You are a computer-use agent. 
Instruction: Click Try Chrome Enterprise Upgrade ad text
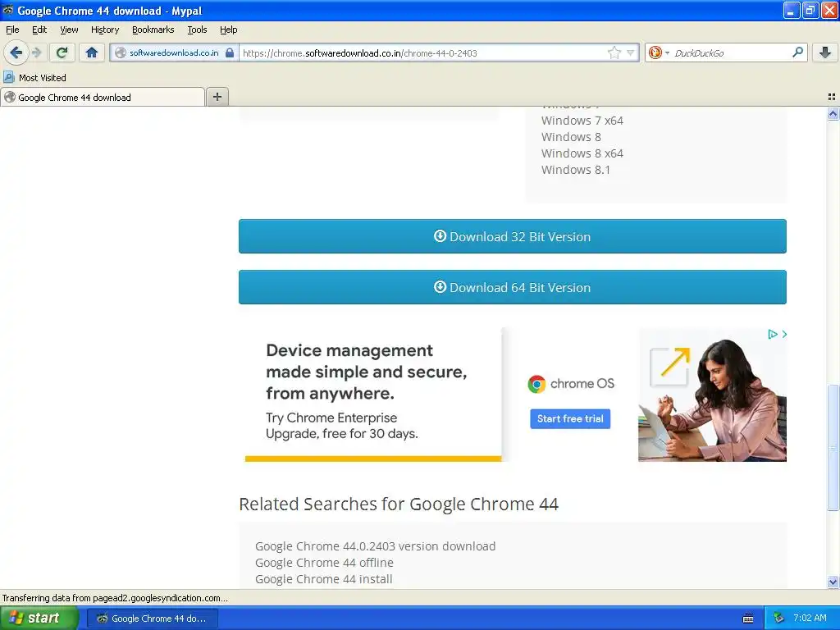click(x=342, y=426)
